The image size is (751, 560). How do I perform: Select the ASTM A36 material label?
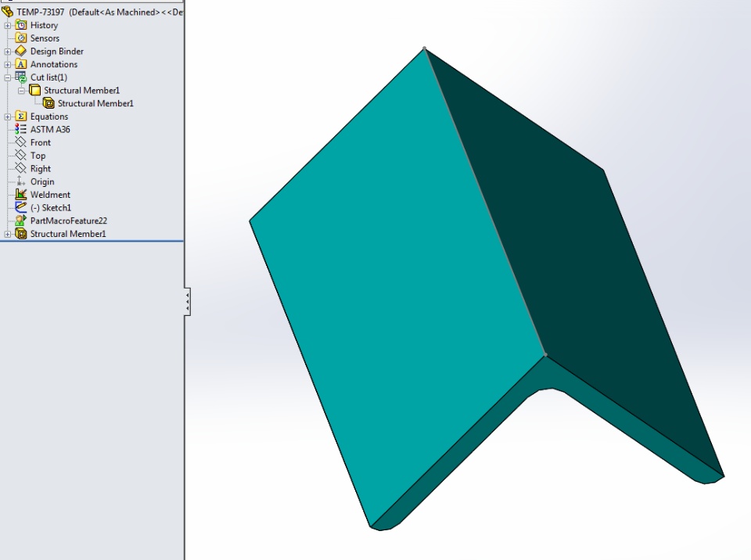coord(50,129)
